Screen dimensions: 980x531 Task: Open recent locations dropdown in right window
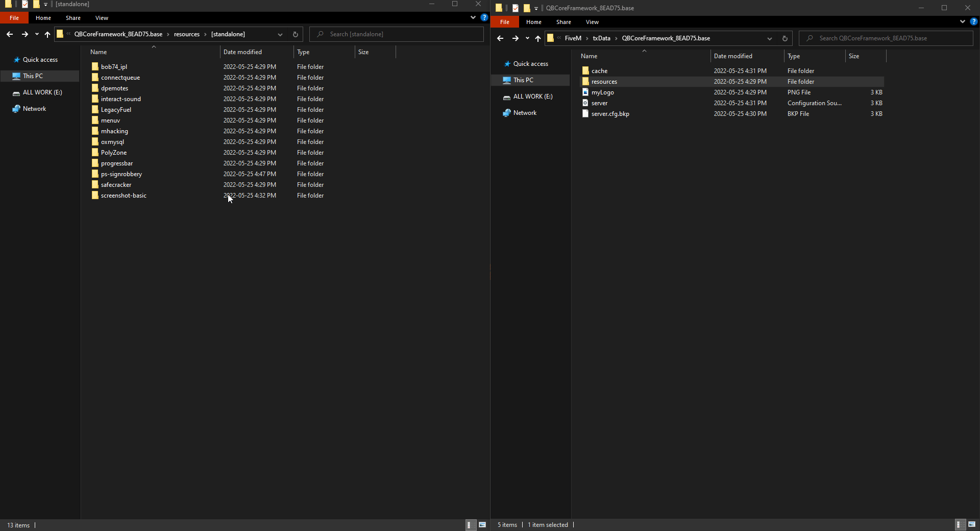coord(527,38)
